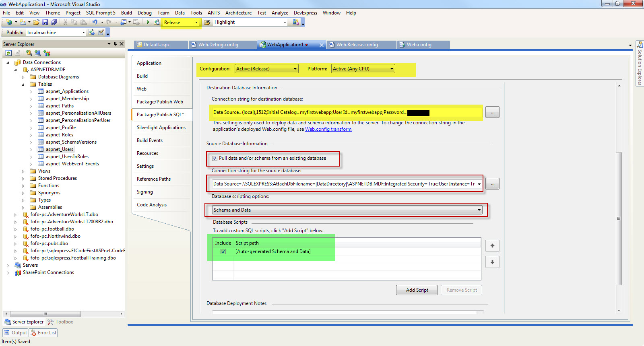Toggle Pull data and/or schema checkbox
The image size is (644, 346).
pyautogui.click(x=215, y=158)
